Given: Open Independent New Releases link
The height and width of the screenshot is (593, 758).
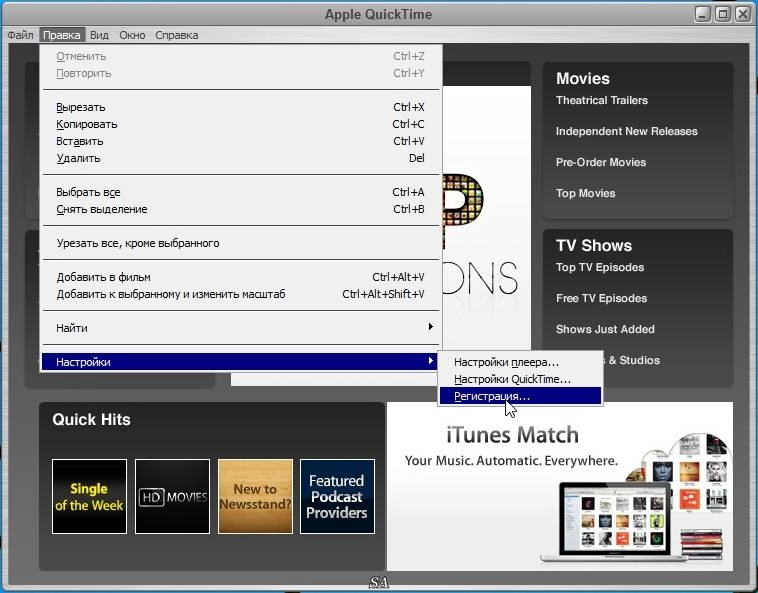Looking at the screenshot, I should (x=627, y=131).
